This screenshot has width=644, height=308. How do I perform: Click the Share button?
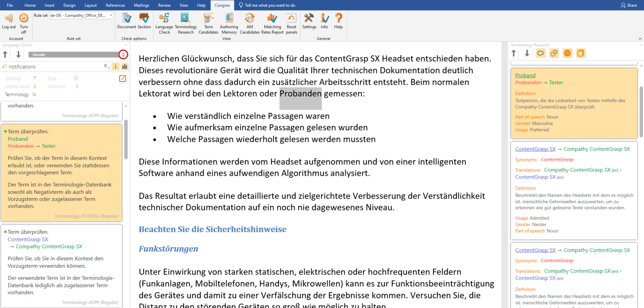629,5
